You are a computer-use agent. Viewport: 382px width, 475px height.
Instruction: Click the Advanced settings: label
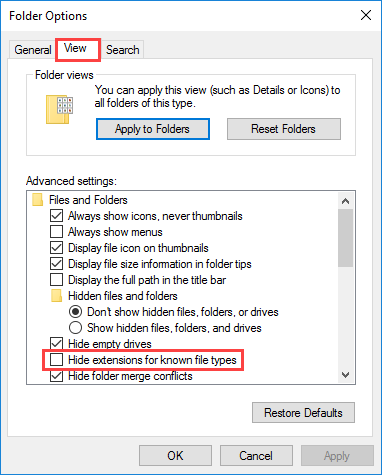point(71,181)
